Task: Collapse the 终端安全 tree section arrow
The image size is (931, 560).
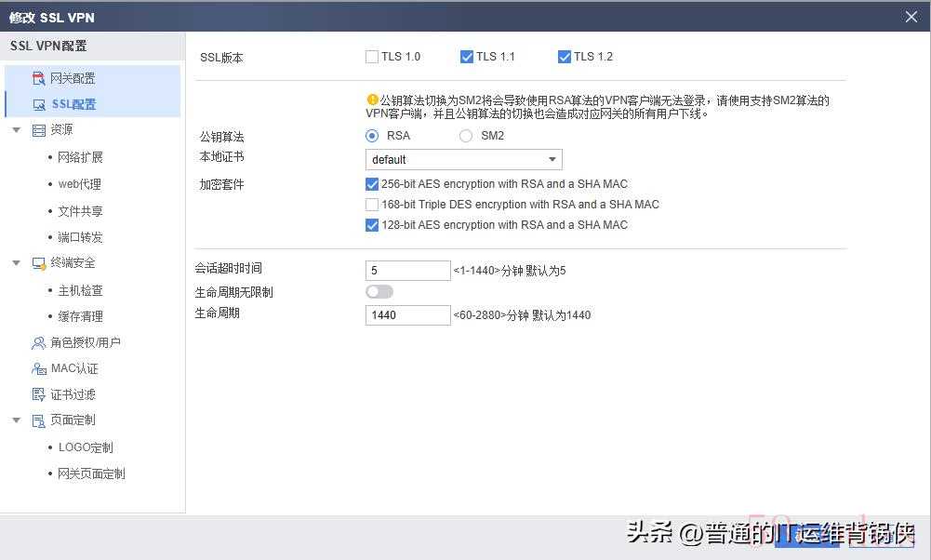Action: [17, 262]
